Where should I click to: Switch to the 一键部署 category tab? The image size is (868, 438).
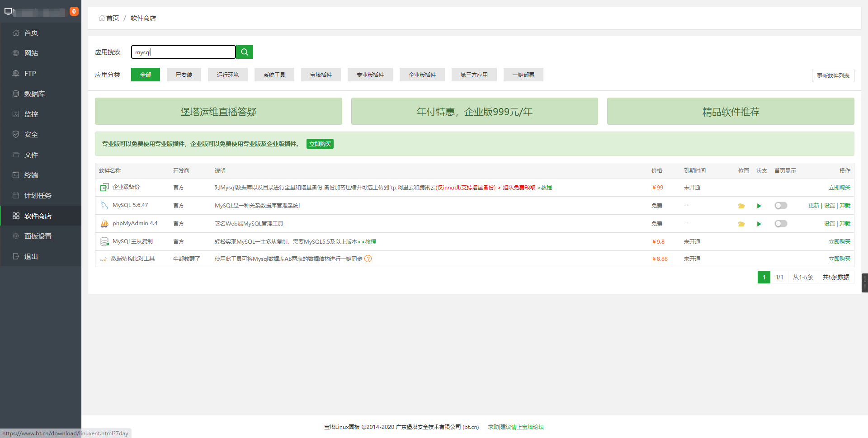[x=524, y=75]
